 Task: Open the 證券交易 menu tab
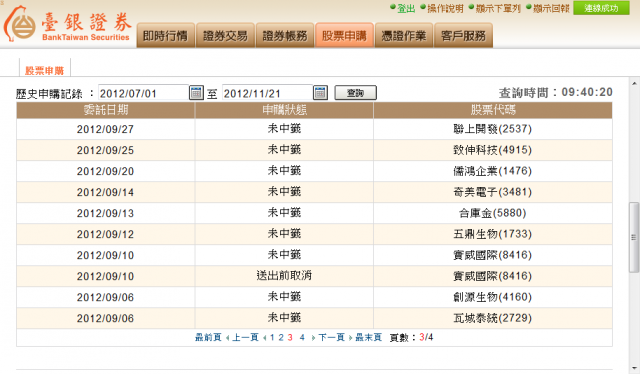[225, 36]
